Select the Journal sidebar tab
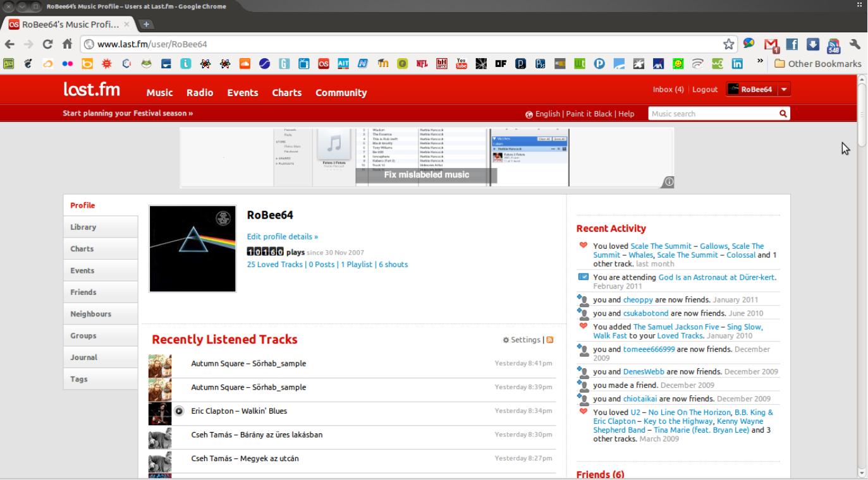This screenshot has height=480, width=868. click(x=101, y=357)
